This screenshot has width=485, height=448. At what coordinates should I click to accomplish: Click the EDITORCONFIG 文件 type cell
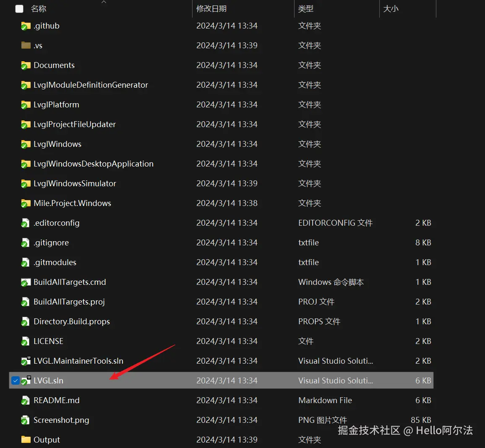(335, 223)
